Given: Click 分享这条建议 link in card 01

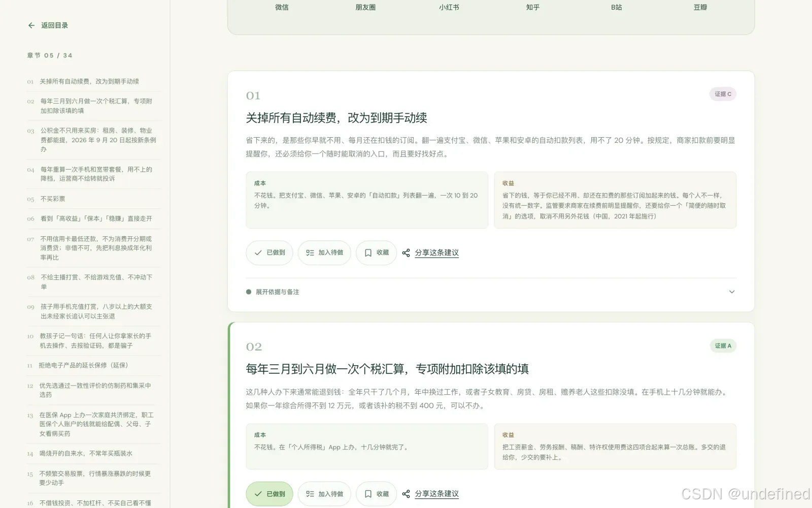Looking at the screenshot, I should coord(436,252).
